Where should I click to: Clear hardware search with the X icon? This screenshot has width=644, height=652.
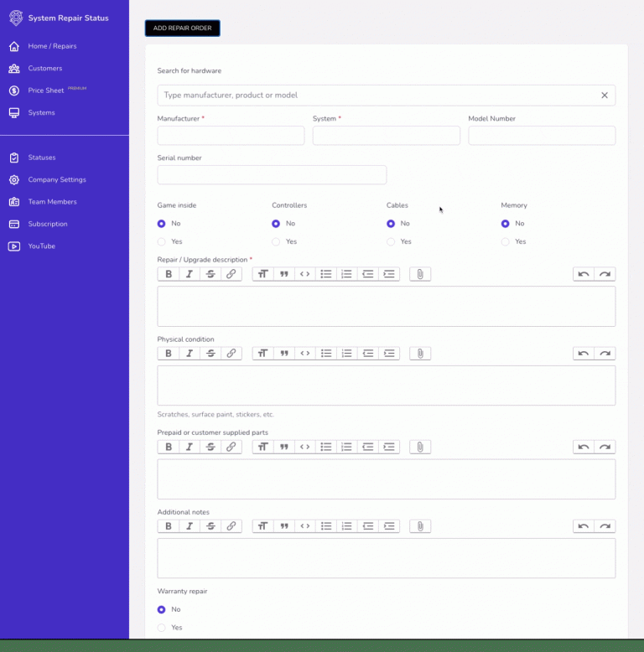[604, 96]
